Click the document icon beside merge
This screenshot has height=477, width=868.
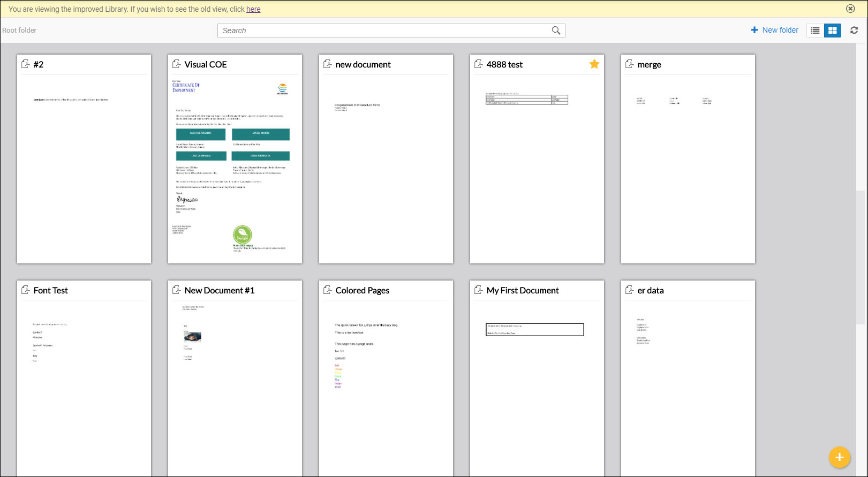tap(630, 64)
